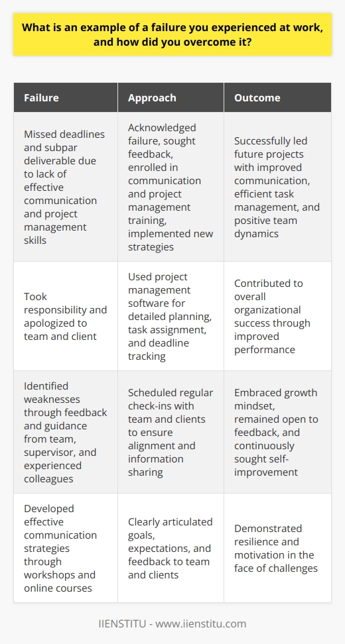This screenshot has width=345, height=644.
Task: Click the 'Missed deadlines and subpar deliverable' cell
Action: (66, 187)
